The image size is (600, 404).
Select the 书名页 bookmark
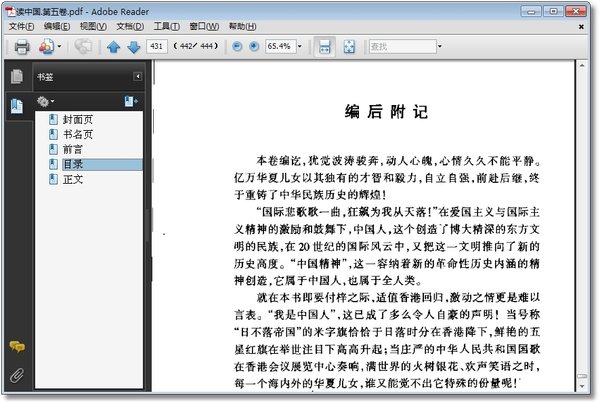click(78, 134)
